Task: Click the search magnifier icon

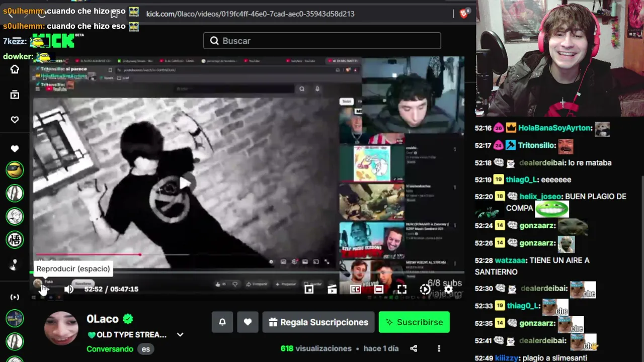Action: click(214, 41)
